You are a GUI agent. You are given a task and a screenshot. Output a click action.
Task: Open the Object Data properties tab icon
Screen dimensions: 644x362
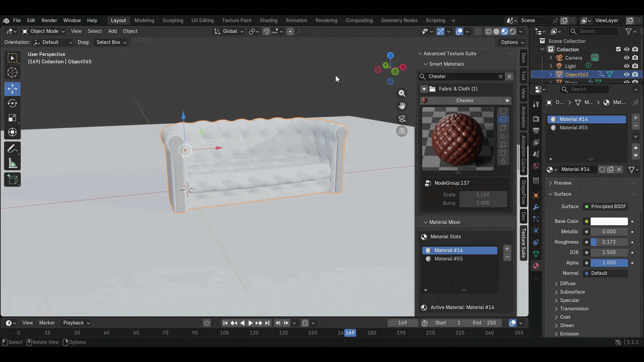point(536,254)
